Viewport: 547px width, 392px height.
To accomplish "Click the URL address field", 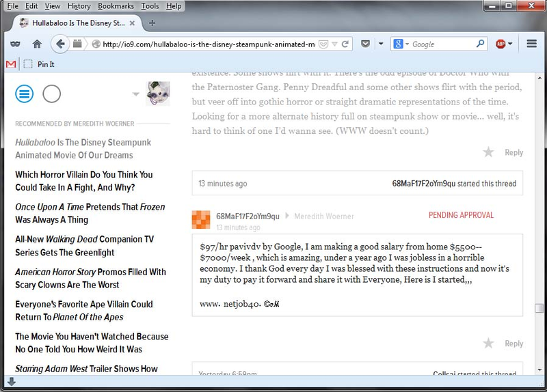I will (209, 44).
